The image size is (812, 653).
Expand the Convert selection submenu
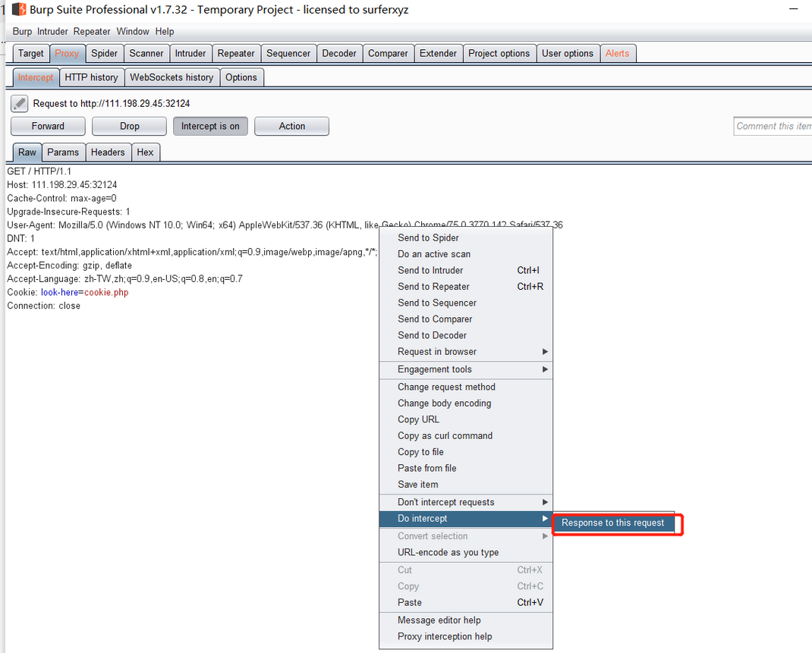pyautogui.click(x=465, y=536)
